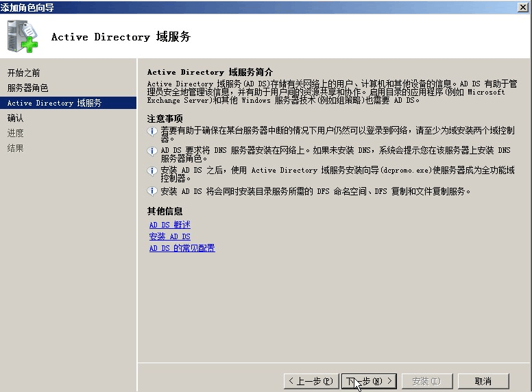Select the 进度 step in sidebar
532x392 pixels.
point(16,133)
